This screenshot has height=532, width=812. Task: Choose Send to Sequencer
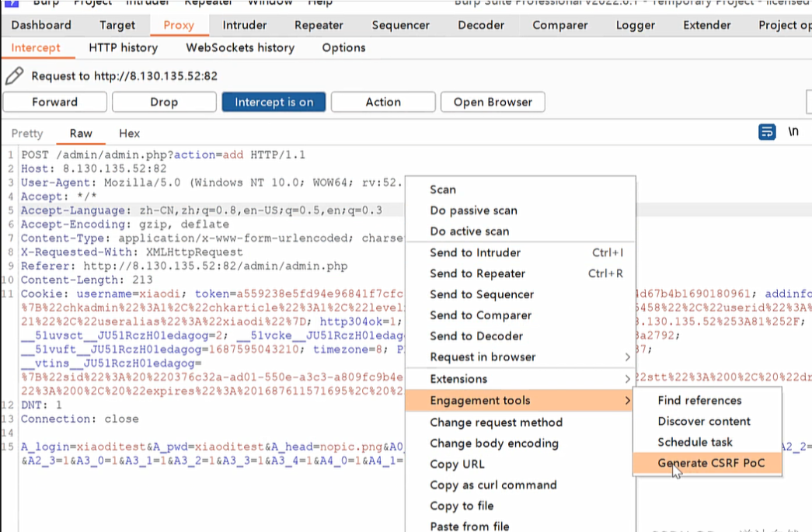point(521,294)
